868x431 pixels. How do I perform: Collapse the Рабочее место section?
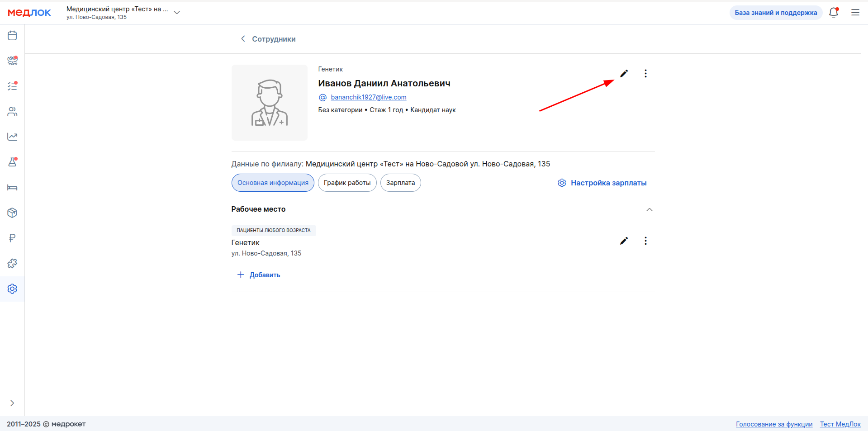coord(649,209)
